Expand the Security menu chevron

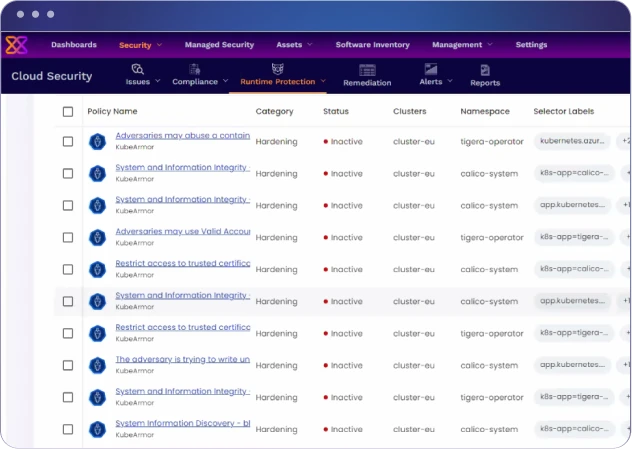[159, 45]
